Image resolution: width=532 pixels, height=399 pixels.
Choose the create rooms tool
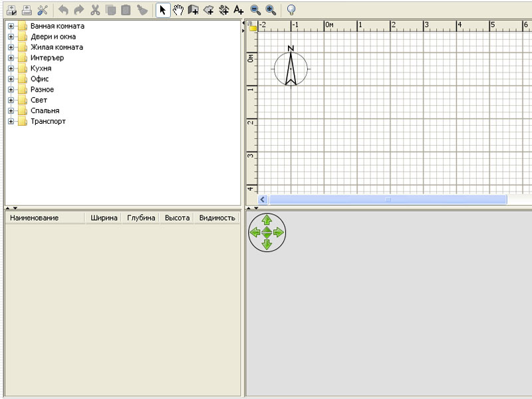click(209, 10)
